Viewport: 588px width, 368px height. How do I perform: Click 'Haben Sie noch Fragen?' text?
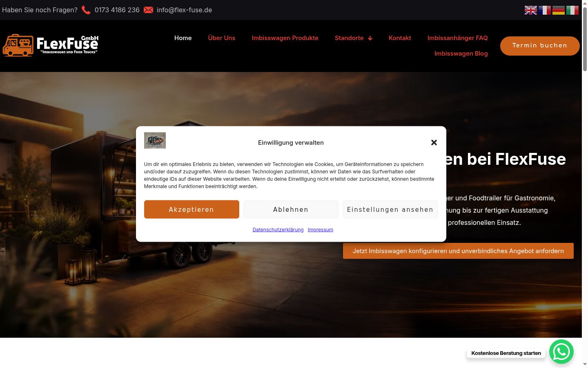tap(40, 10)
